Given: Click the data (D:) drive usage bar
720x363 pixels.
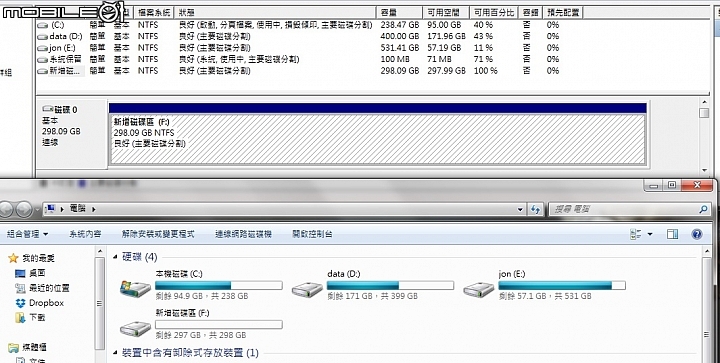Looking at the screenshot, I should pos(390,285).
